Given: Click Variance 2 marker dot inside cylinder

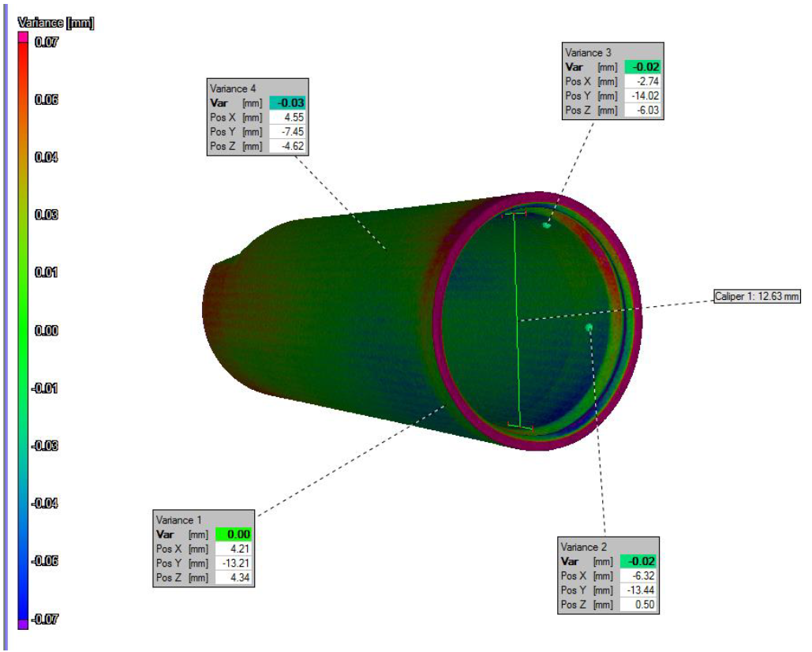Looking at the screenshot, I should [589, 328].
